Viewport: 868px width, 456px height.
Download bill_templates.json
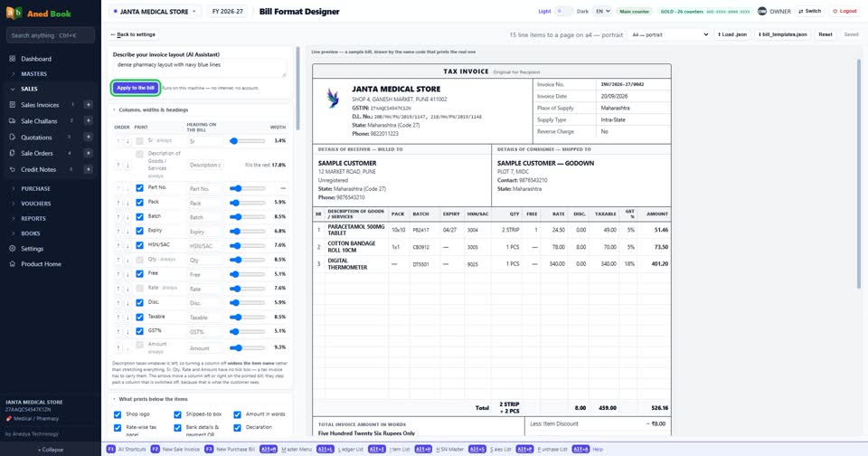click(x=783, y=34)
